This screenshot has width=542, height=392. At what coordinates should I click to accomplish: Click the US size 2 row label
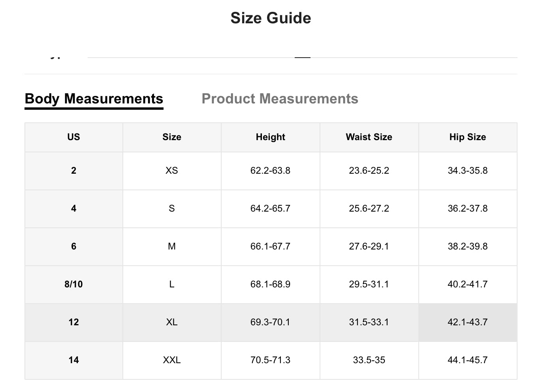pyautogui.click(x=73, y=171)
